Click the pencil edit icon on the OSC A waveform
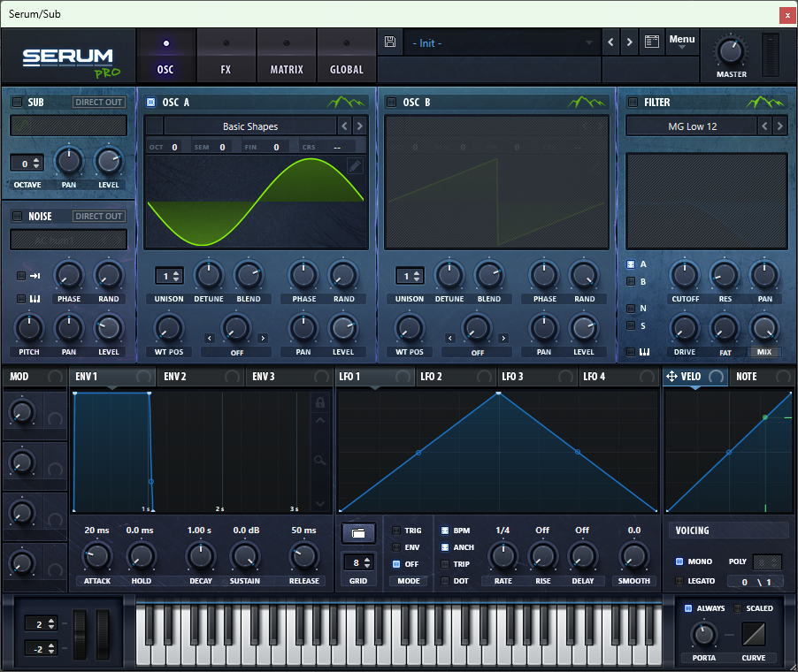This screenshot has height=672, width=798. (x=356, y=166)
